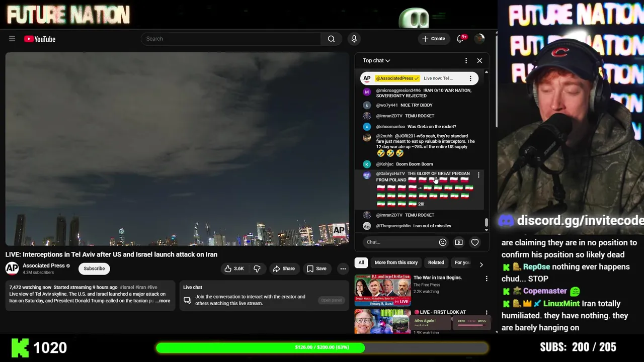The image size is (644, 362).
Task: Select the Related chip
Action: pos(436,262)
